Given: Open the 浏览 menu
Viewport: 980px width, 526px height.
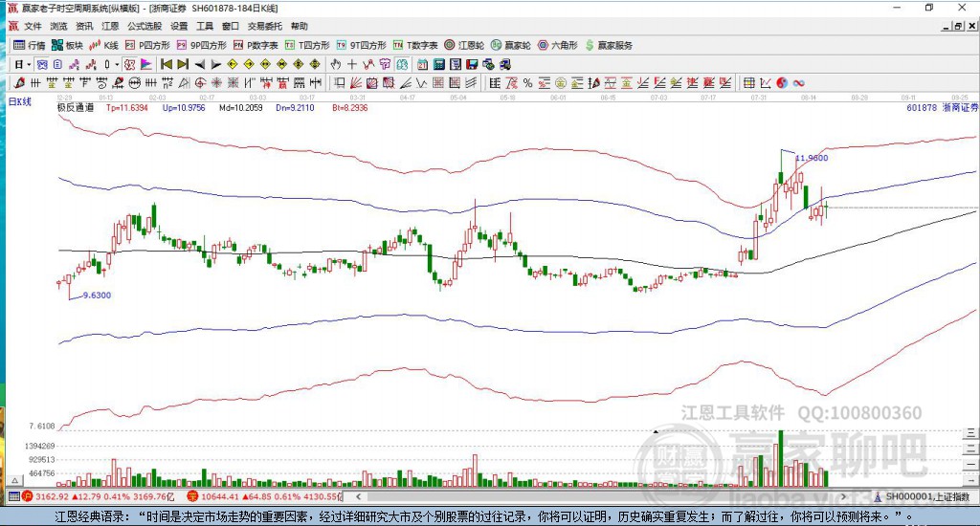Looking at the screenshot, I should (x=58, y=26).
